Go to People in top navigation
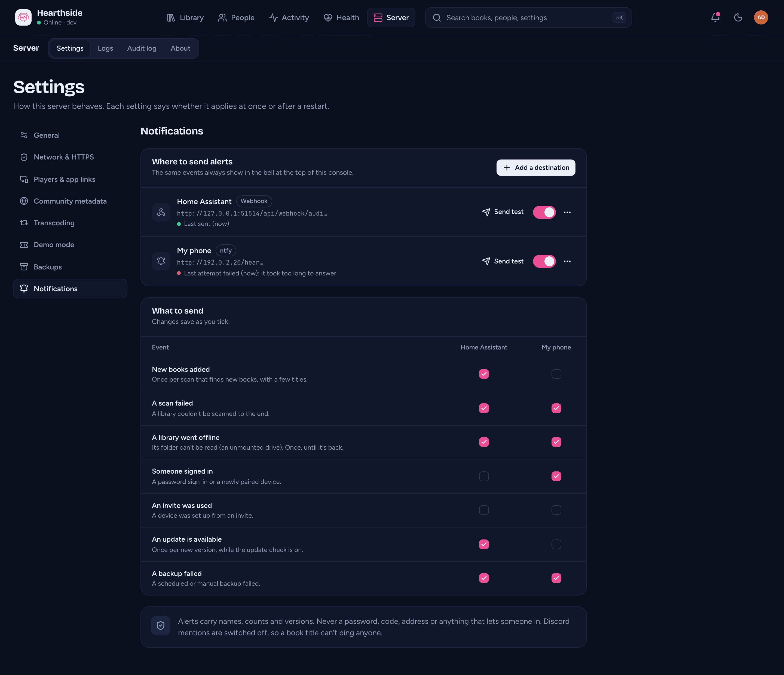Image resolution: width=784 pixels, height=675 pixels. point(236,18)
